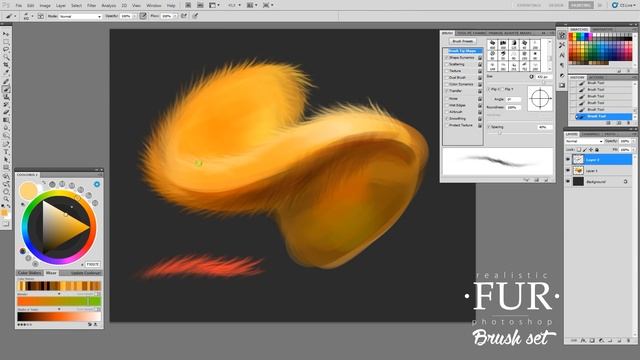The image size is (640, 360).
Task: Open the CS Live button
Action: coord(623,5)
